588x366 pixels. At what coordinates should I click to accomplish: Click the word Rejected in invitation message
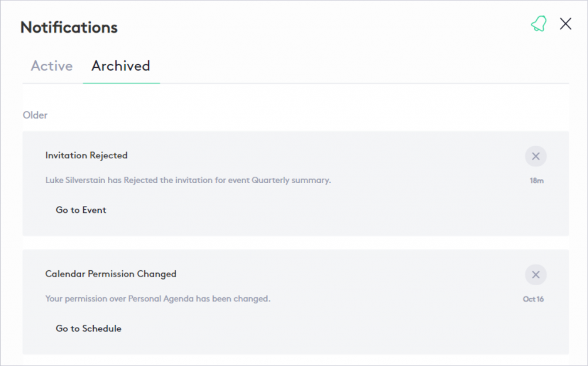click(x=141, y=180)
